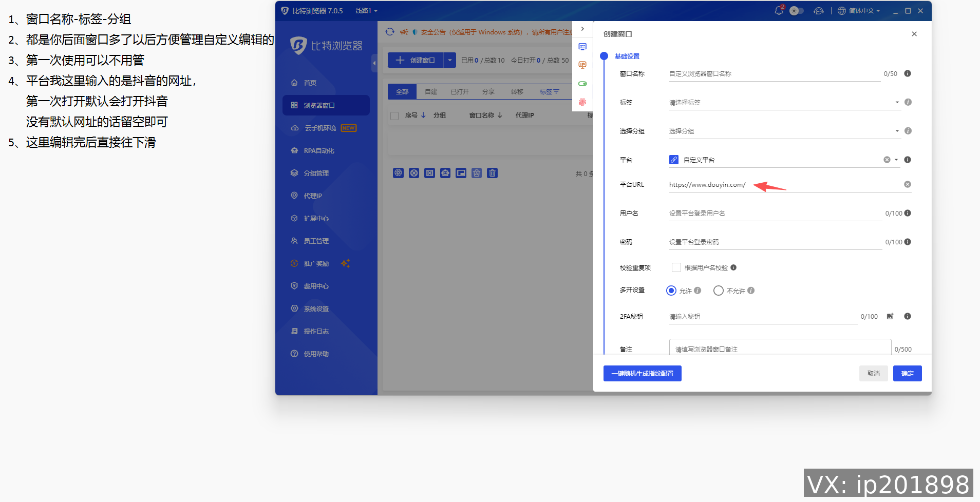This screenshot has width=980, height=502.
Task: Click the info icon next to 密码 counter
Action: click(908, 242)
